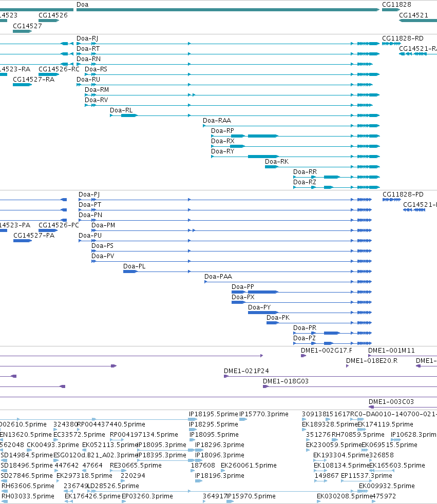Click the Doa-PN polypeptide label

[x=90, y=215]
